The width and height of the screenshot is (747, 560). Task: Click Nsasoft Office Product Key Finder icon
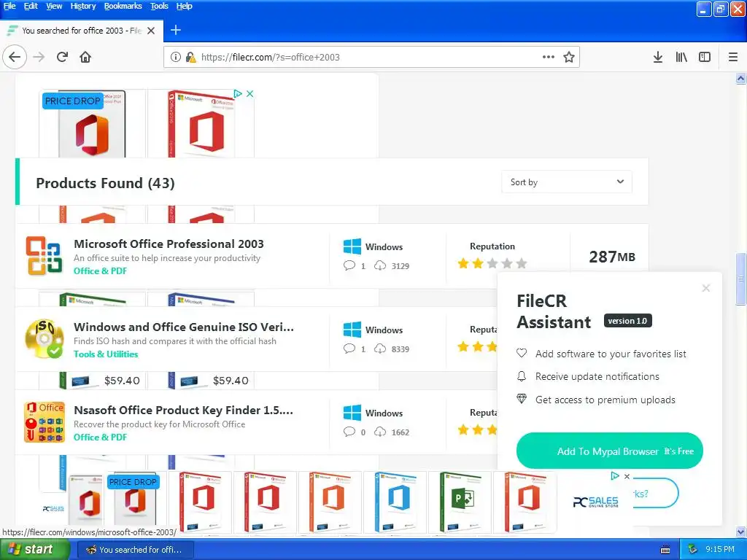[44, 422]
